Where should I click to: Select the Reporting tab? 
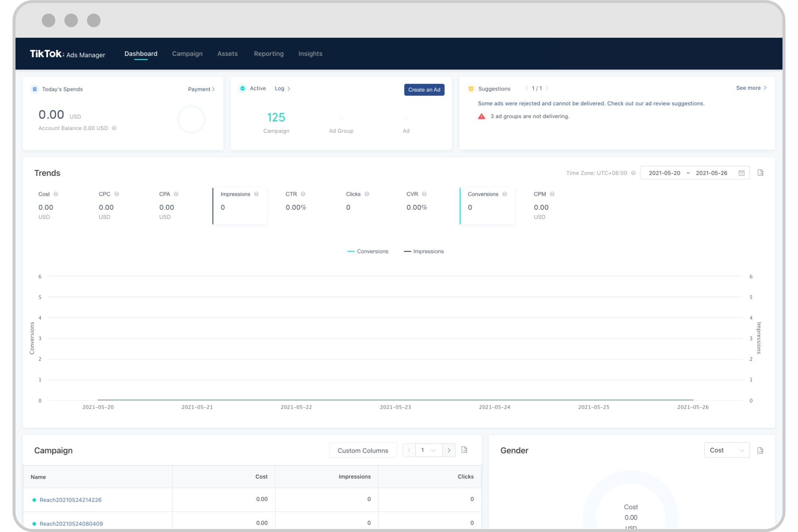(268, 54)
